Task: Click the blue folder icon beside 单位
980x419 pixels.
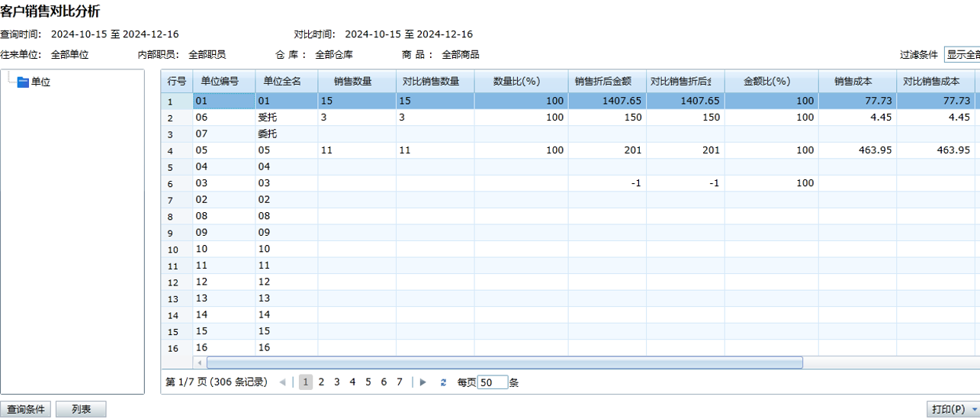Action: pyautogui.click(x=23, y=82)
